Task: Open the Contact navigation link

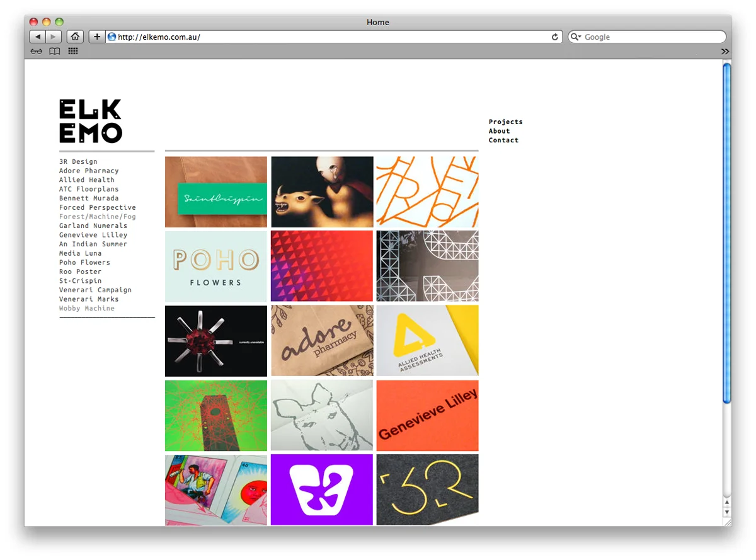Action: pos(503,140)
